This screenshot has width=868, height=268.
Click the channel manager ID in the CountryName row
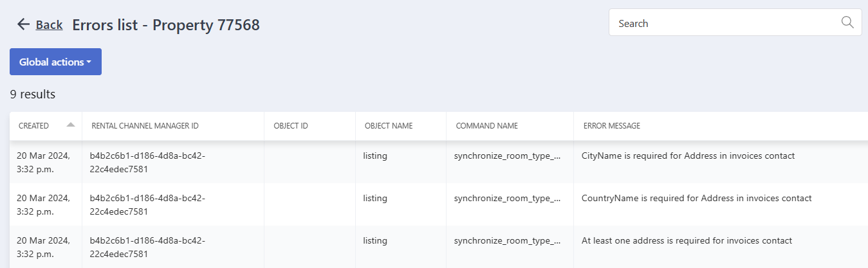(147, 204)
